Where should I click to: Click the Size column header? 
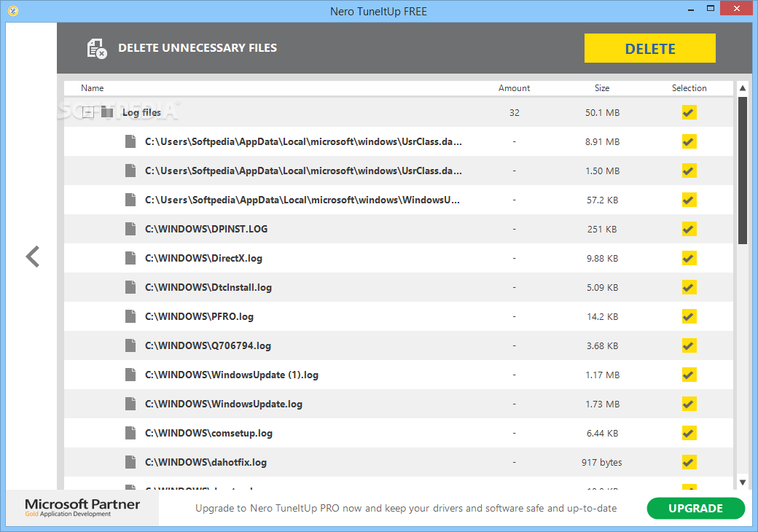(x=602, y=88)
